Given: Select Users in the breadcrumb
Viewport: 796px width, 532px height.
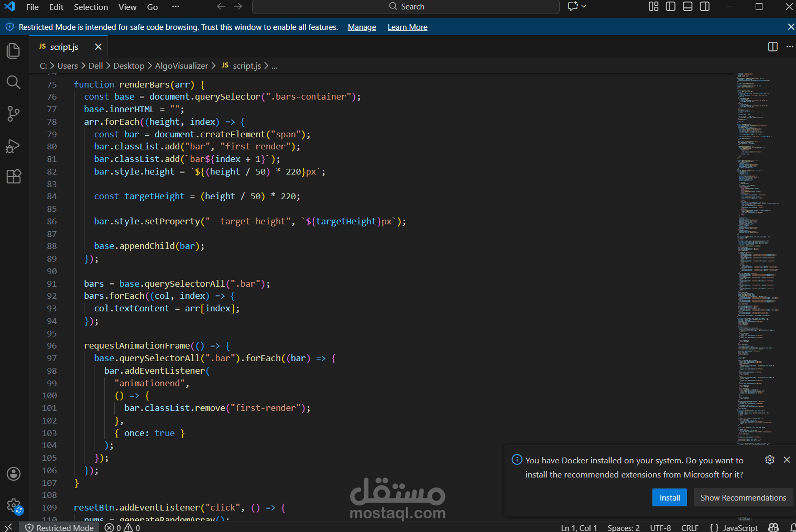Looking at the screenshot, I should [68, 66].
